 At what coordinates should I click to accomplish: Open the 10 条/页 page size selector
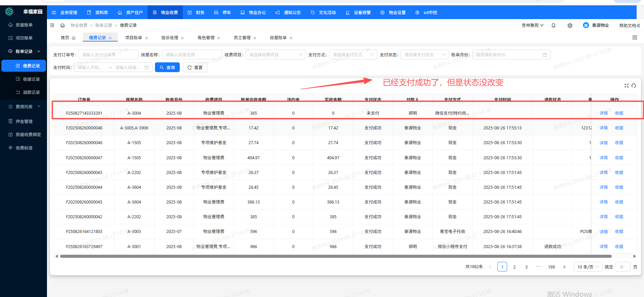(588, 267)
